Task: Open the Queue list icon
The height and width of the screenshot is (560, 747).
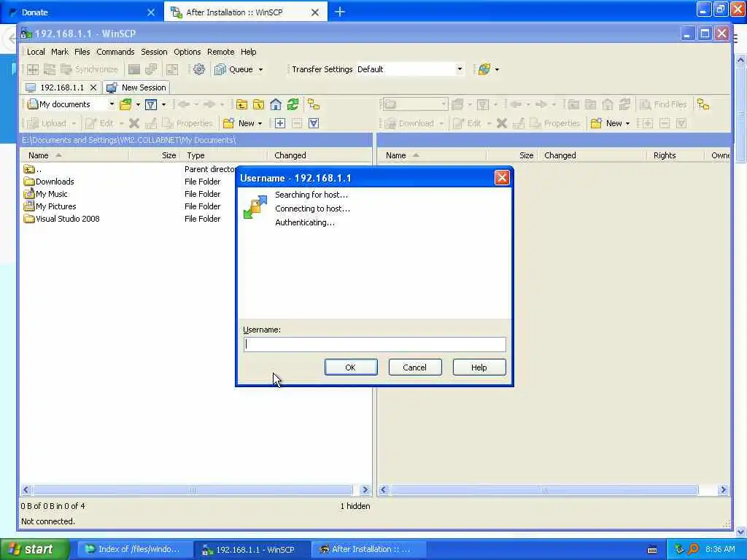Action: (220, 69)
